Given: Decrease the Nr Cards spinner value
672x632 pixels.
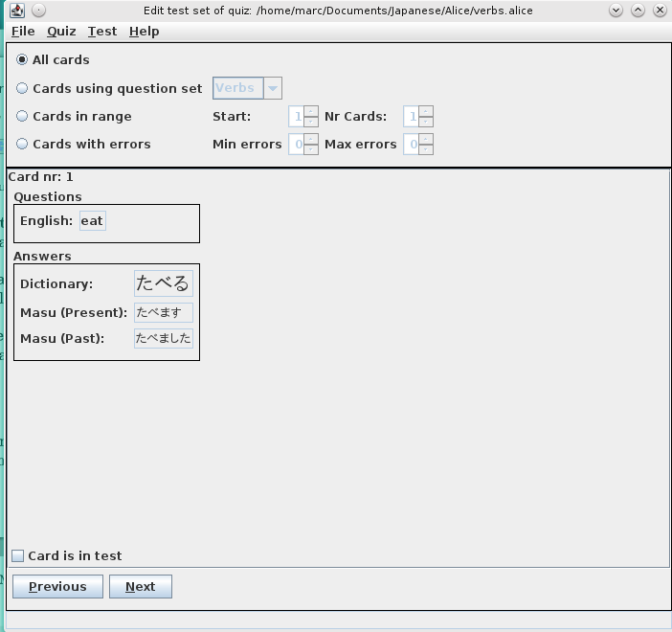Looking at the screenshot, I should pos(426,122).
